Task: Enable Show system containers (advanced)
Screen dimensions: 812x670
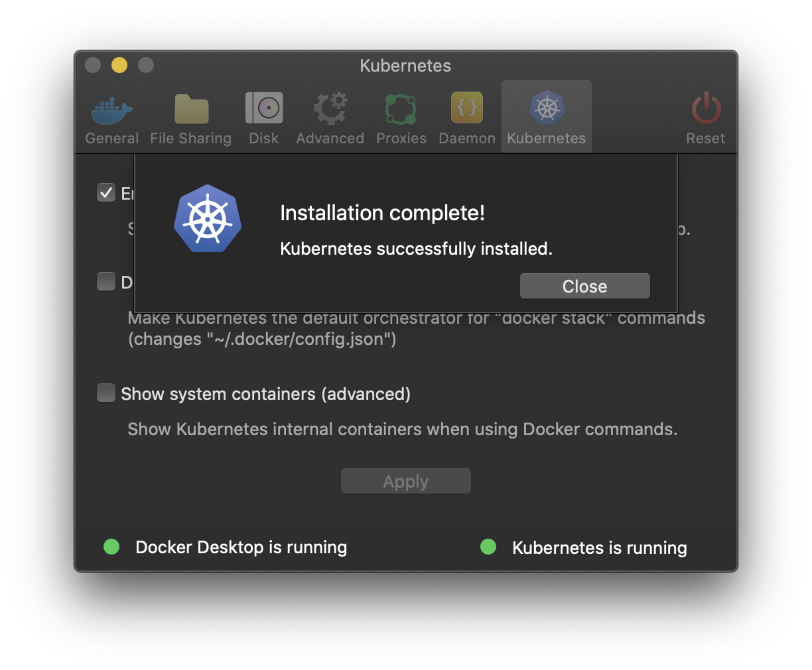Action: pyautogui.click(x=106, y=393)
